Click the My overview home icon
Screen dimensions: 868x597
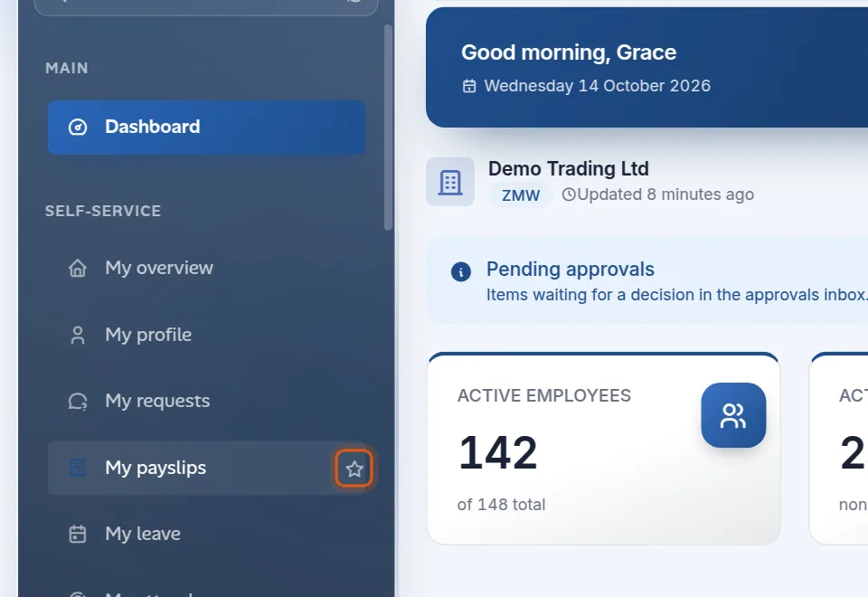pos(78,268)
